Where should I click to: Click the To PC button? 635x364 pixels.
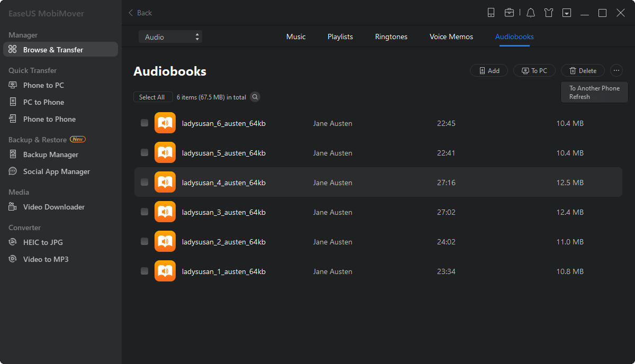pyautogui.click(x=534, y=70)
